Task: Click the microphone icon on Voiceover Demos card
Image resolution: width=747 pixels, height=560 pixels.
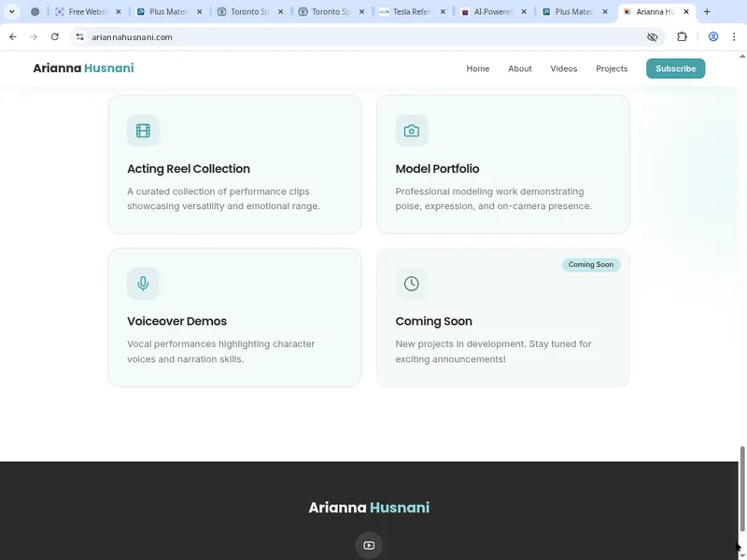Action: pyautogui.click(x=143, y=284)
